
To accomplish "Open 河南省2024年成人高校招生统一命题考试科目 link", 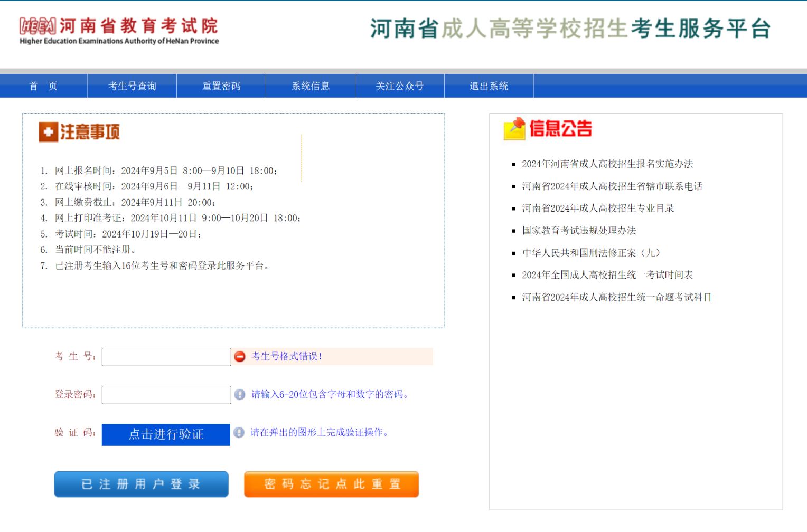I will tap(617, 297).
